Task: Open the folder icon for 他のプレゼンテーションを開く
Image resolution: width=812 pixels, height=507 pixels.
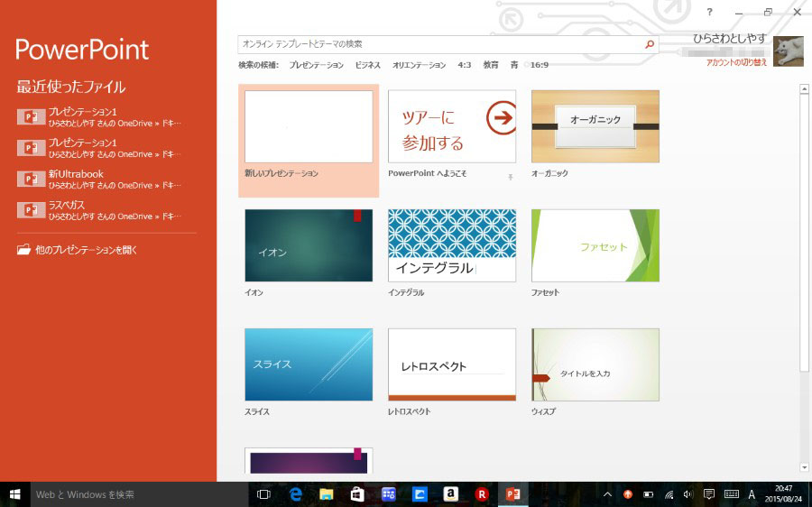Action: pos(23,250)
